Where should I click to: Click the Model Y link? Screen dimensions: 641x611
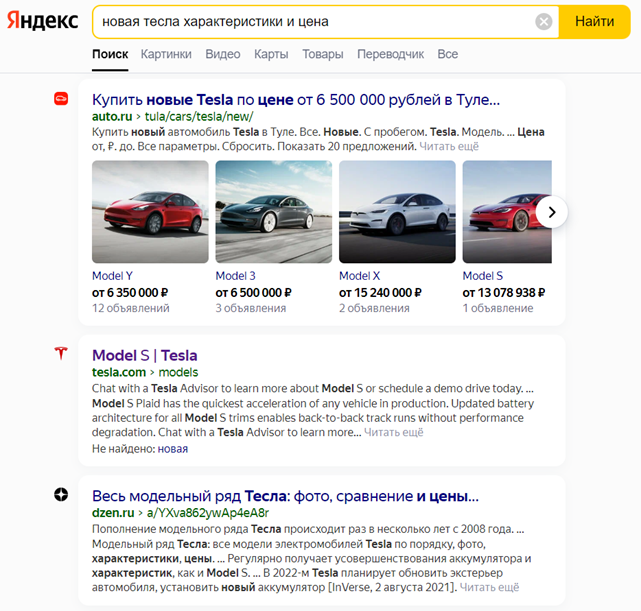[112, 276]
